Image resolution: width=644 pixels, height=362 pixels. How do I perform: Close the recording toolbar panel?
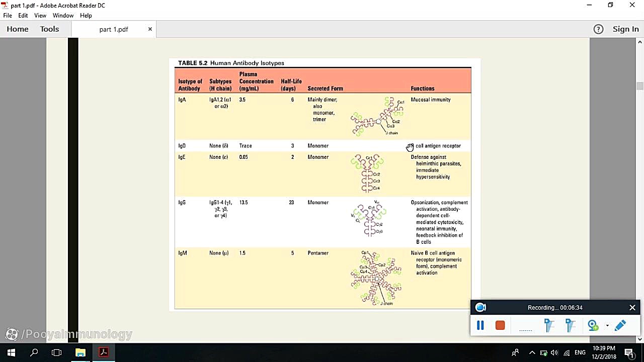[632, 308]
